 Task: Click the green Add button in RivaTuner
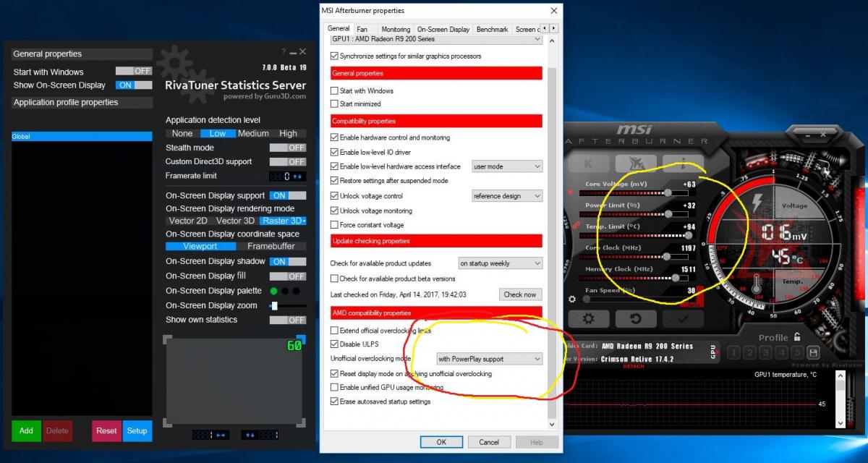tap(26, 430)
